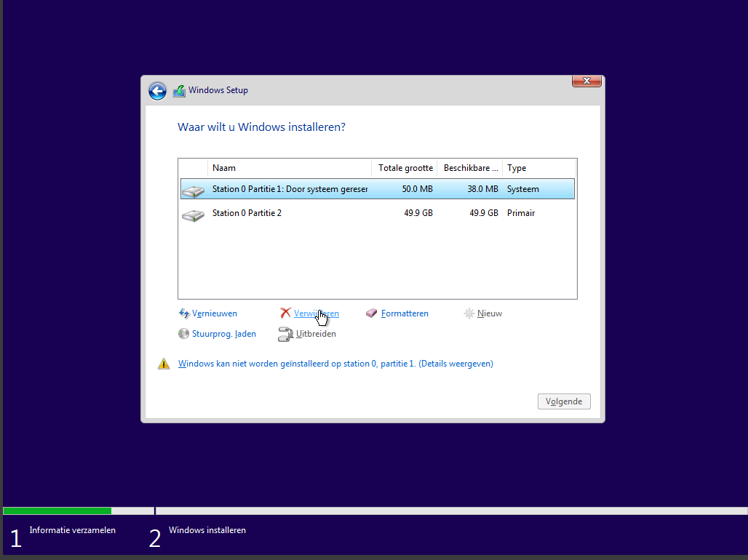Click the Windows installeren step label
This screenshot has height=560, width=748.
[207, 530]
